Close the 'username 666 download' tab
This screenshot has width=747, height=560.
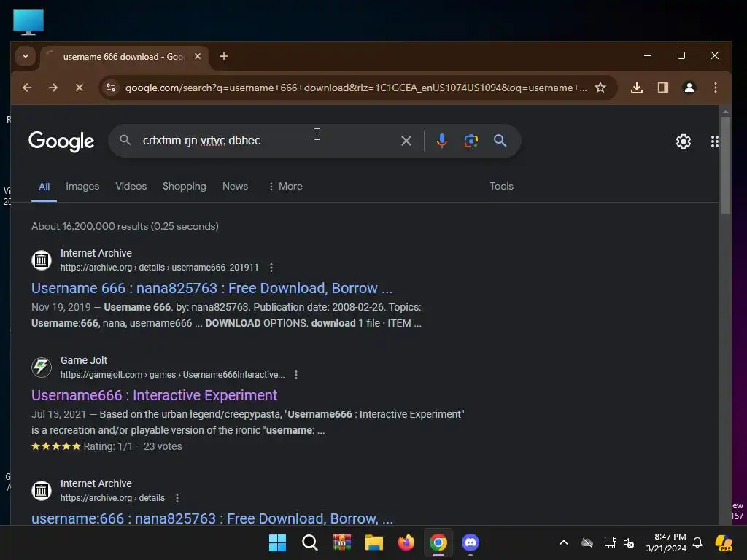[x=198, y=57]
